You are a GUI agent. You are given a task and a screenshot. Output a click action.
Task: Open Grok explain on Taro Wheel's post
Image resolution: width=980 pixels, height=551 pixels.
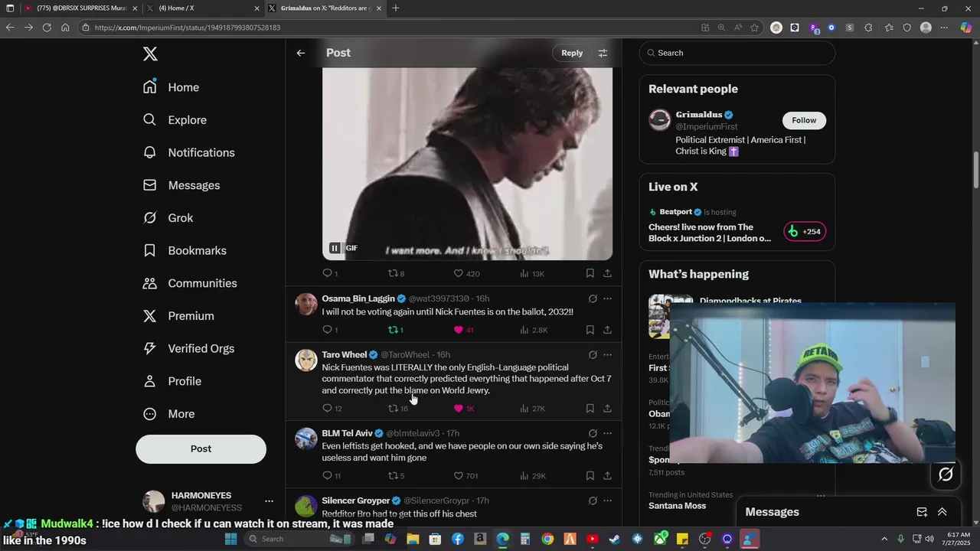593,355
